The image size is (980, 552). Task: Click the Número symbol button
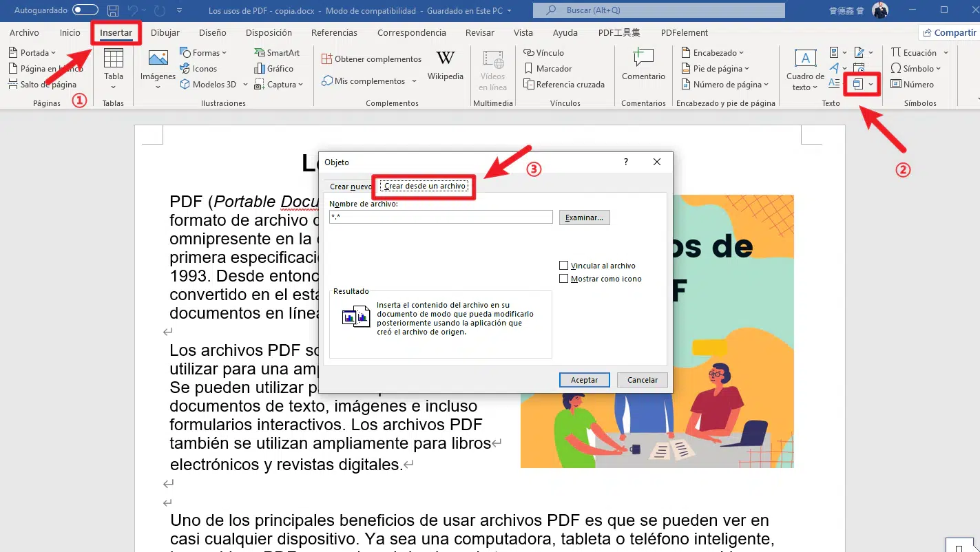coord(913,84)
